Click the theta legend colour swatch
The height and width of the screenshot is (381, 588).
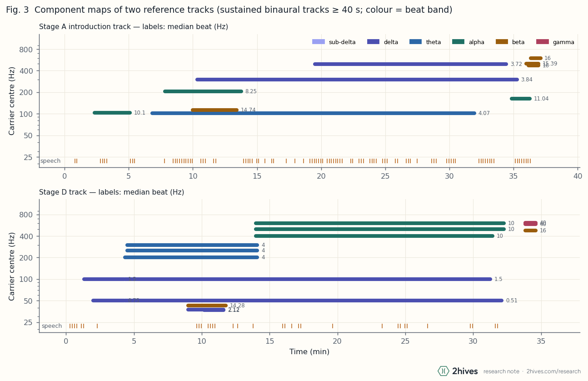(415, 42)
